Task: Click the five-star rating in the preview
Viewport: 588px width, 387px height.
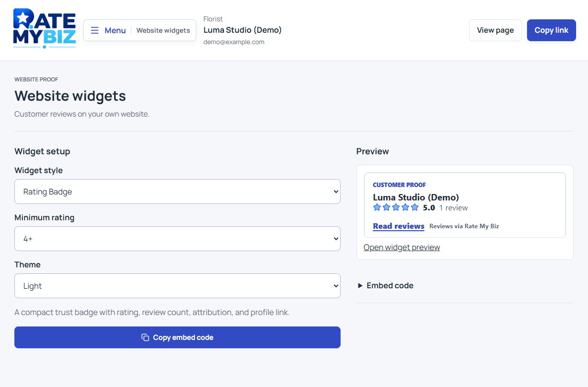Action: click(x=396, y=207)
